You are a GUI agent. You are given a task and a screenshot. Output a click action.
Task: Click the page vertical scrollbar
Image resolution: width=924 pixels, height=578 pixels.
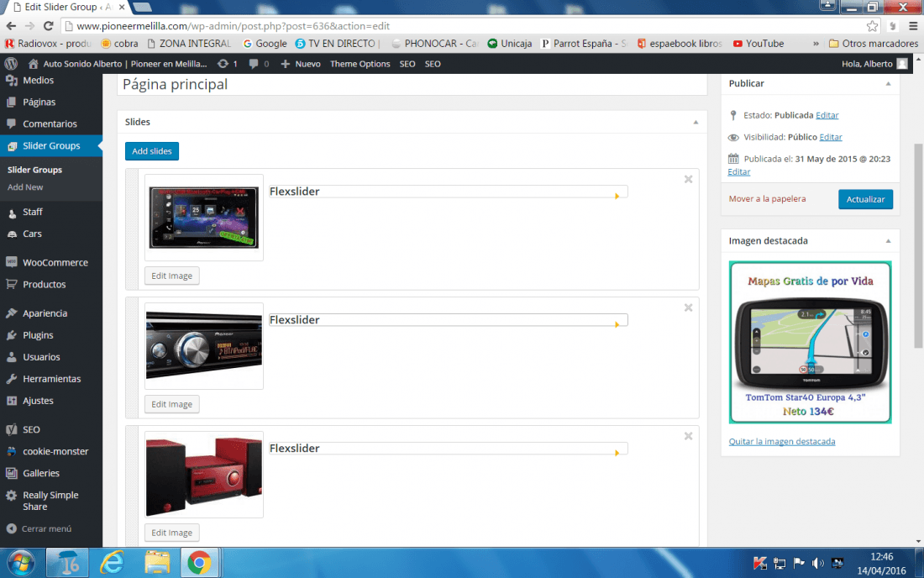[x=919, y=245]
